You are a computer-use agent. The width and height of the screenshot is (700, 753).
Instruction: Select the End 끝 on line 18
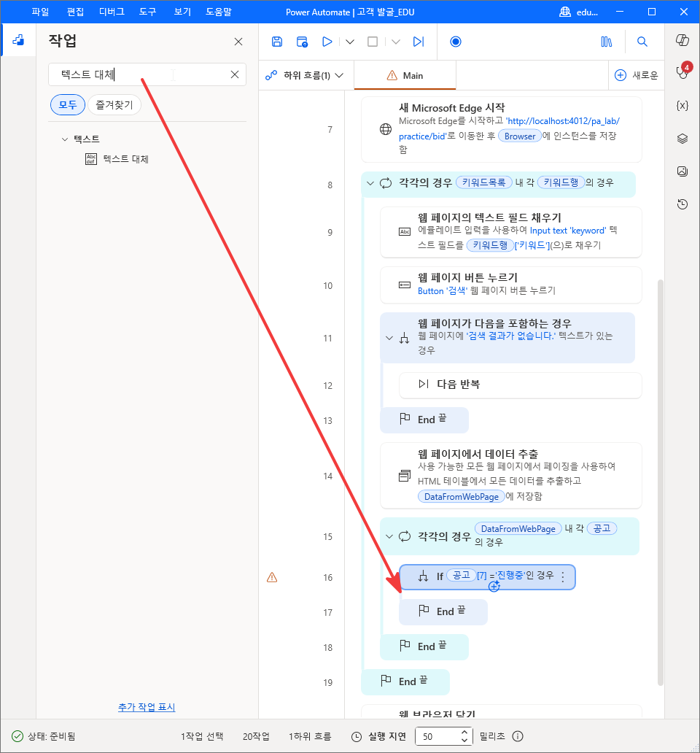pyautogui.click(x=424, y=647)
